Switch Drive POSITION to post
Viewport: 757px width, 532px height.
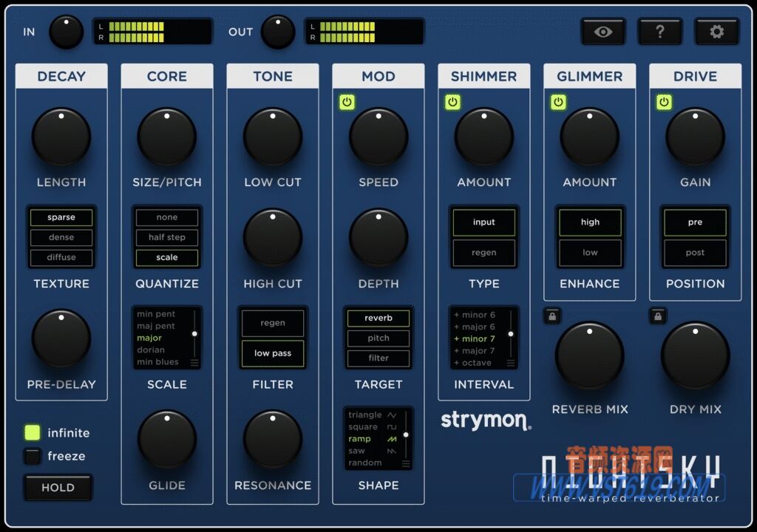pos(694,253)
